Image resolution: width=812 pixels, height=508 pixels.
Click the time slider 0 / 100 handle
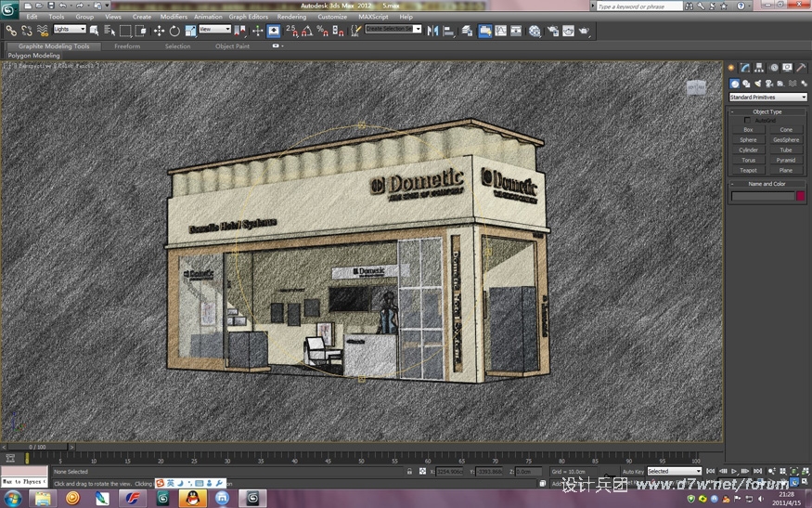tap(37, 447)
